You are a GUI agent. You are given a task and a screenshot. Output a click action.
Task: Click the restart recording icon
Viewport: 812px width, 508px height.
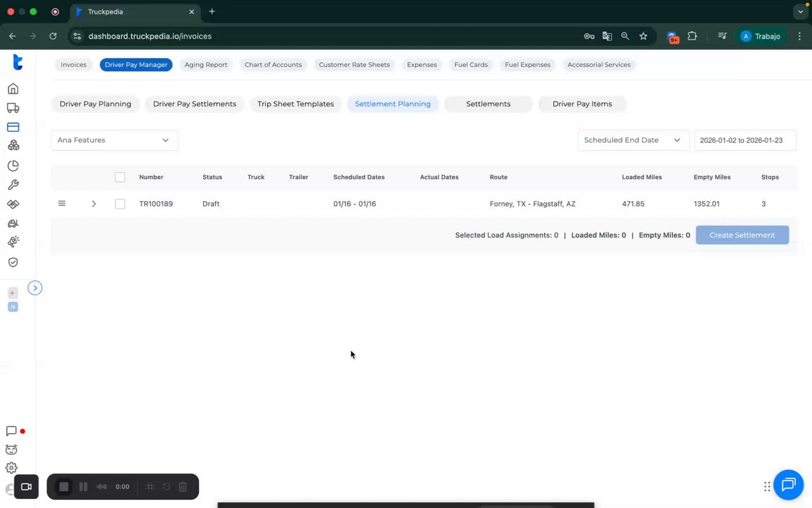166,487
